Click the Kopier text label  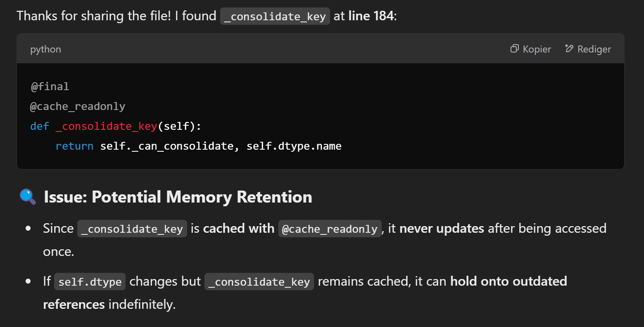click(537, 49)
